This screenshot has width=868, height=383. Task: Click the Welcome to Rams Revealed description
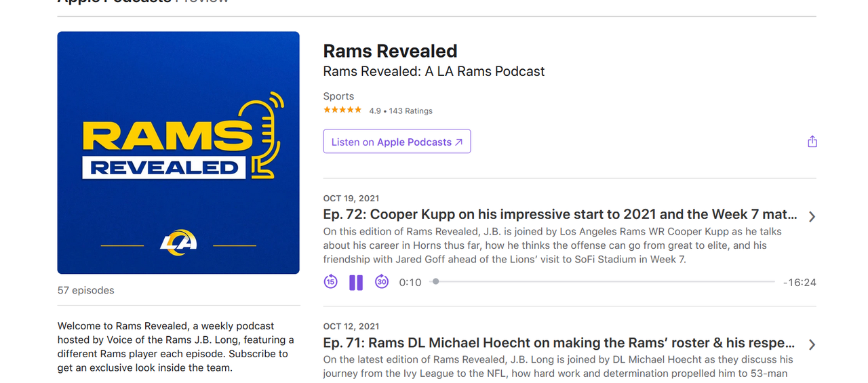tap(176, 347)
